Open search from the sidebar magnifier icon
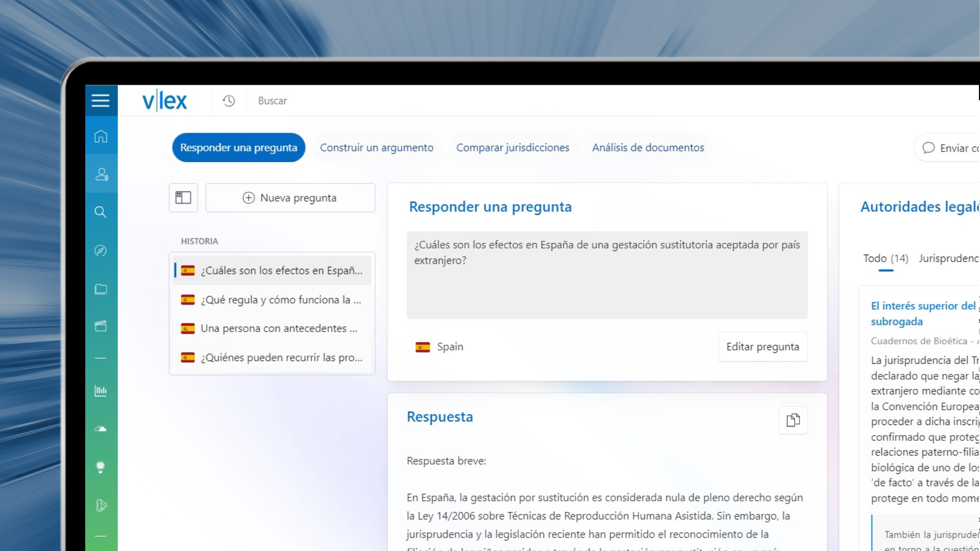 (101, 212)
